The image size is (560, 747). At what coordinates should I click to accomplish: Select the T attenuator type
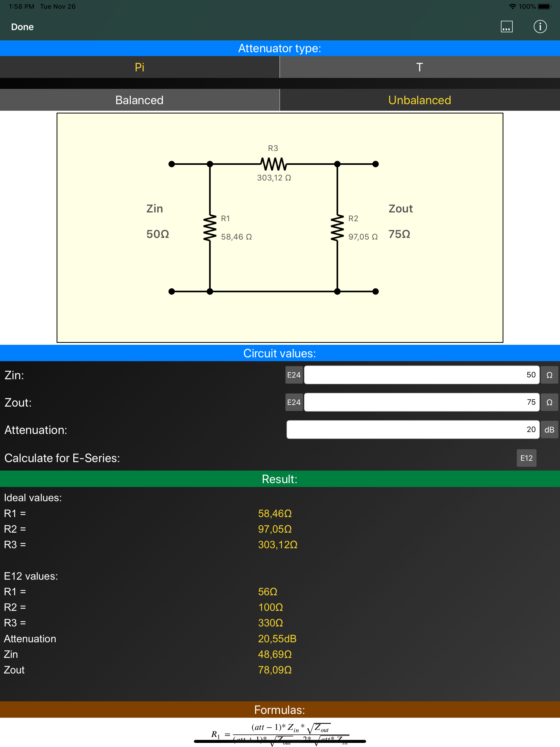tap(420, 67)
